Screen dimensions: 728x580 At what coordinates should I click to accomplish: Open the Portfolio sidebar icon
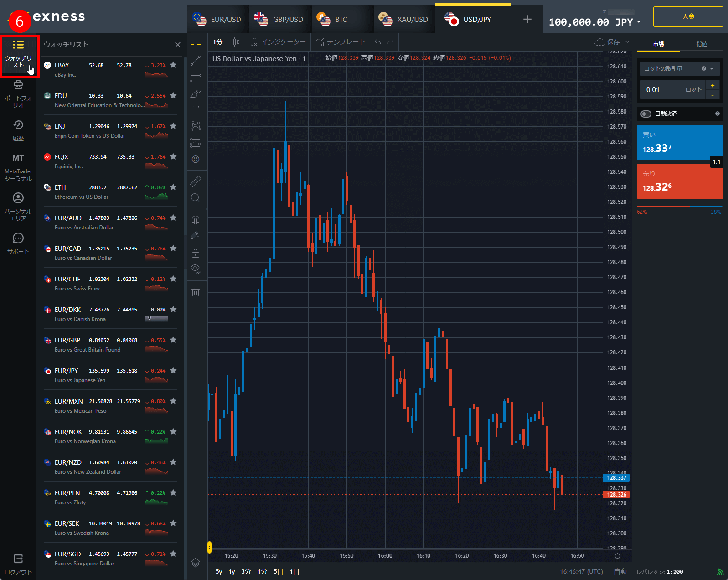point(18,93)
